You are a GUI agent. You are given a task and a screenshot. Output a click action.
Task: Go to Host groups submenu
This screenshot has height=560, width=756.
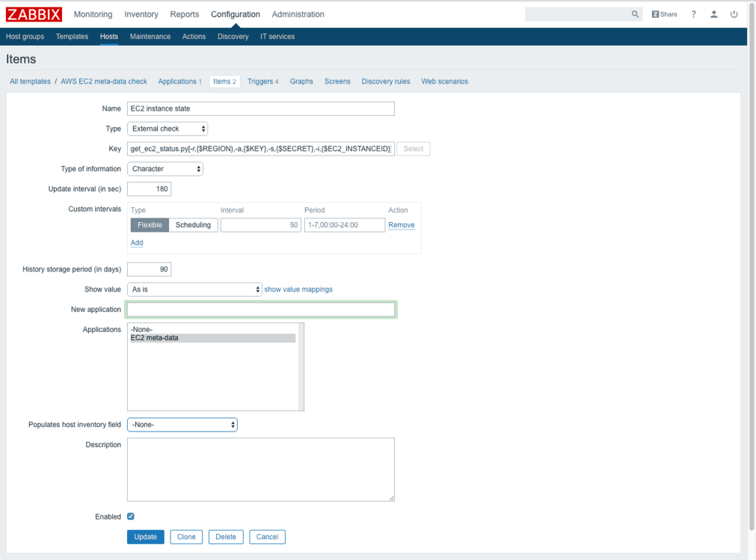(25, 37)
